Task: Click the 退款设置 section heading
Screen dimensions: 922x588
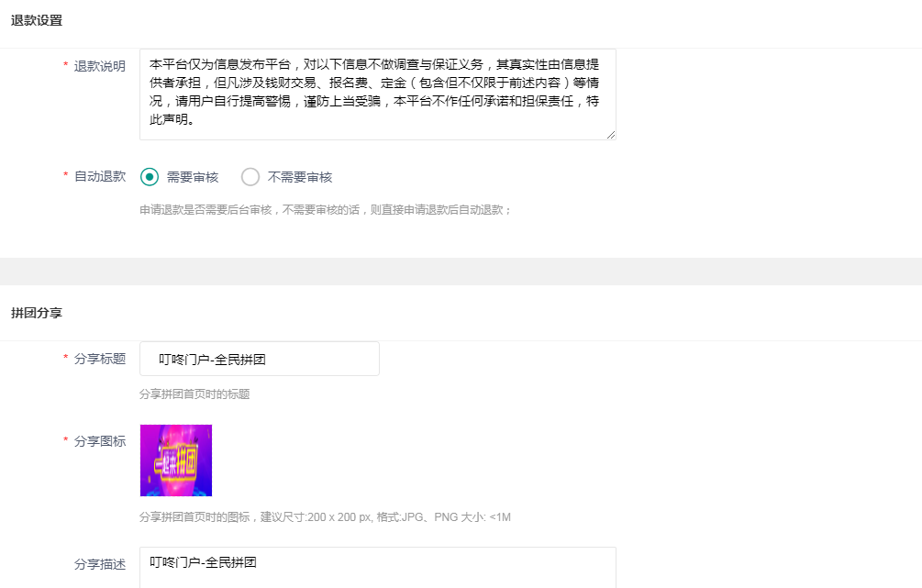Action: click(x=37, y=20)
